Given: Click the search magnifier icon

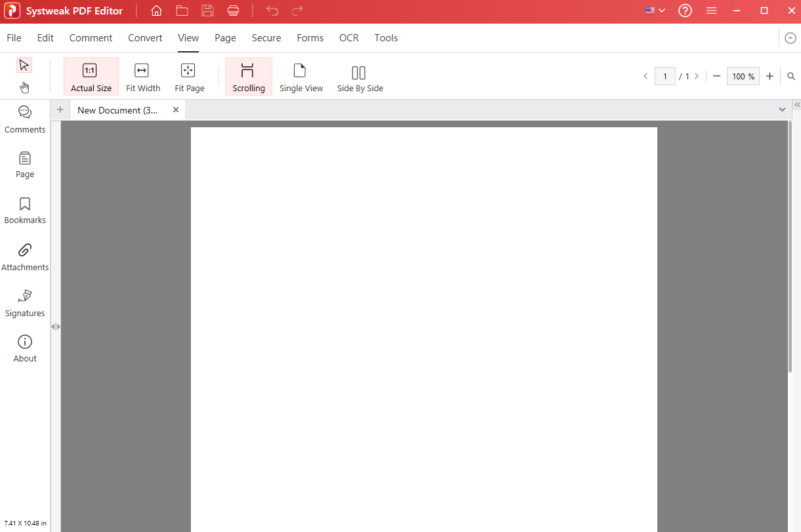Looking at the screenshot, I should (791, 76).
